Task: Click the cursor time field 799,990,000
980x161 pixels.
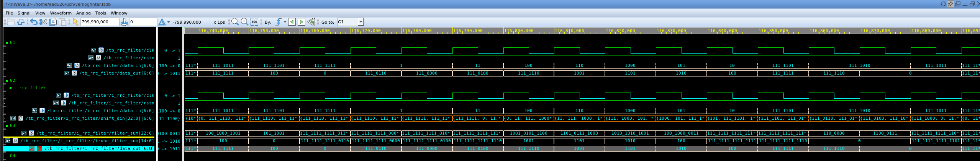Action: click(100, 22)
